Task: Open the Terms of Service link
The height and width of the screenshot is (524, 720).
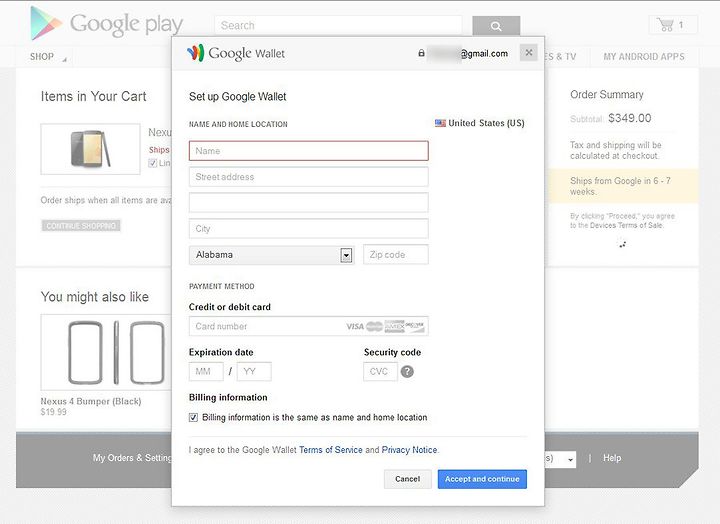Action: click(x=331, y=450)
